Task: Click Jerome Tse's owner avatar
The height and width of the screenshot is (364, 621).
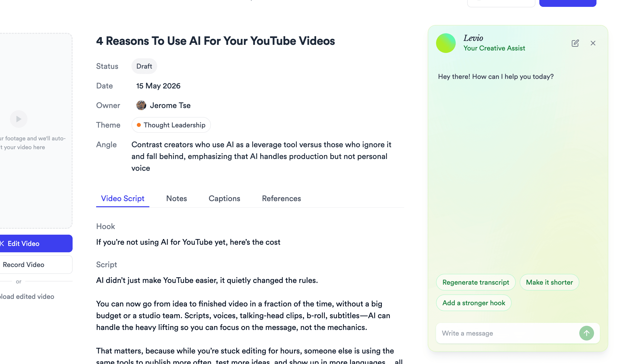Action: click(x=141, y=105)
